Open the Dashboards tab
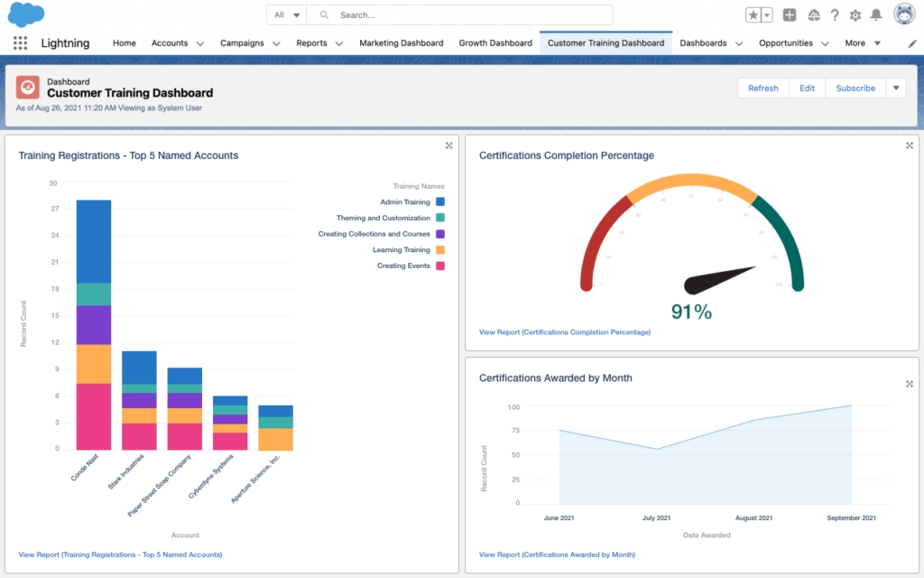This screenshot has width=924, height=578. pos(703,43)
